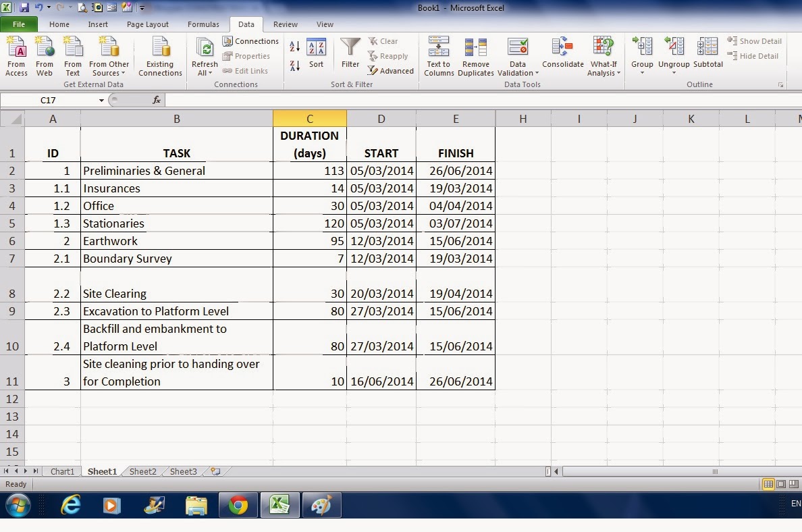Click Properties in Connections group
Viewport: 802px width, 532px height.
(x=246, y=56)
